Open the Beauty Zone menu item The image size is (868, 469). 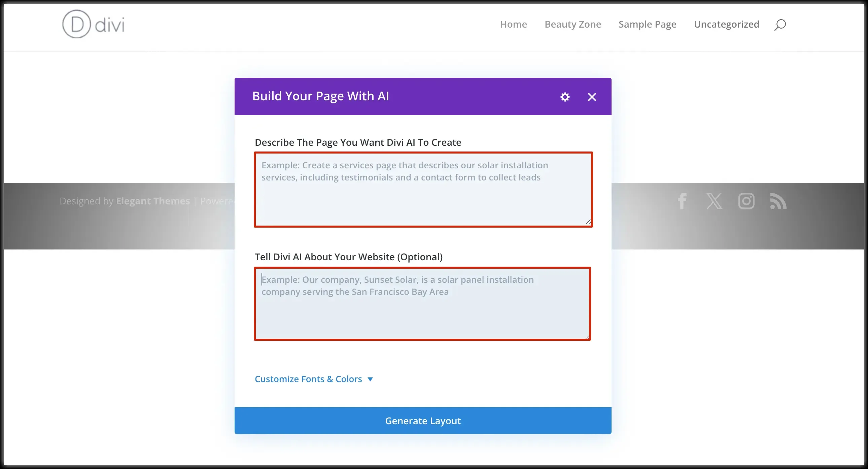click(x=572, y=24)
